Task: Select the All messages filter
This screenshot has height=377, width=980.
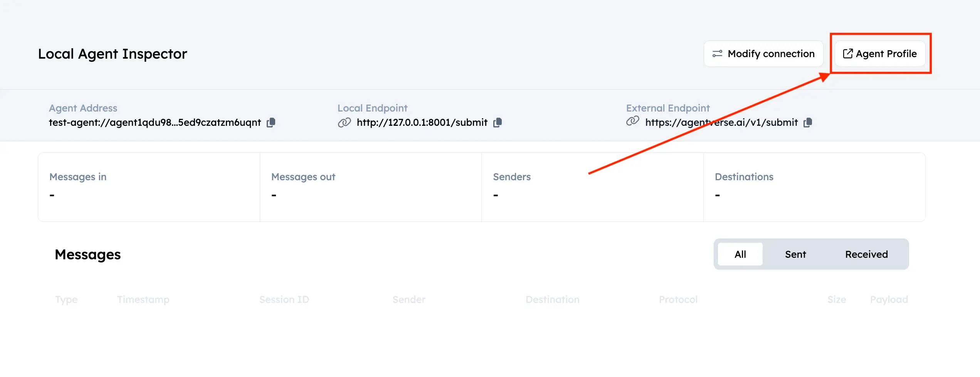Action: pyautogui.click(x=740, y=254)
